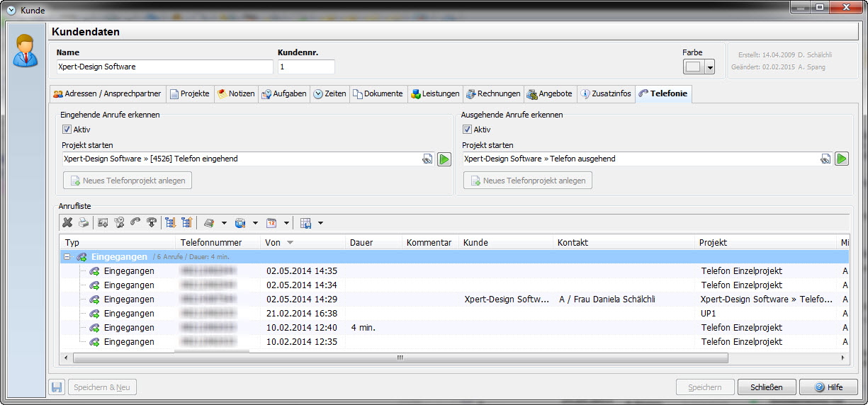Start the outgoing phone project with green play icon
Viewport: 868px width, 405px height.
[x=842, y=159]
